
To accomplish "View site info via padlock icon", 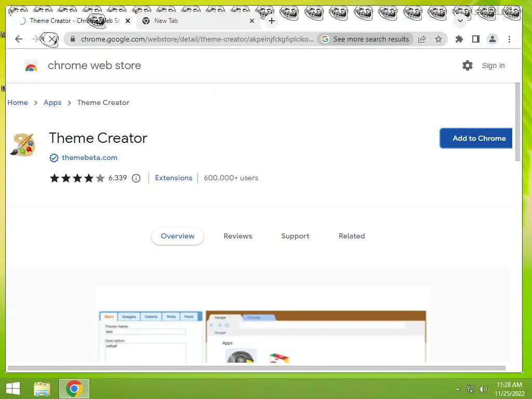I will (x=72, y=39).
